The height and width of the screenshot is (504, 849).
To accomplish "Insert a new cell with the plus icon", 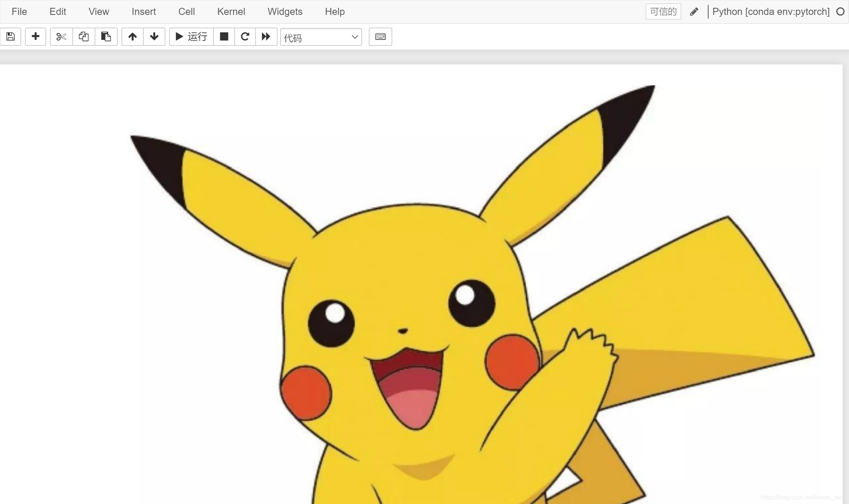I will coord(35,37).
